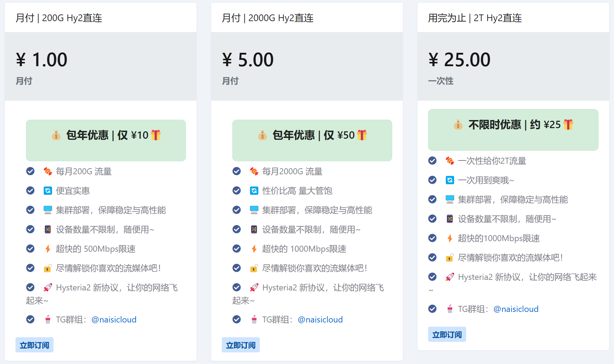This screenshot has height=364, width=614.
Task: Click the checkmark beside 超快的1000Mbps限速 in 2T plan
Action: 432,238
